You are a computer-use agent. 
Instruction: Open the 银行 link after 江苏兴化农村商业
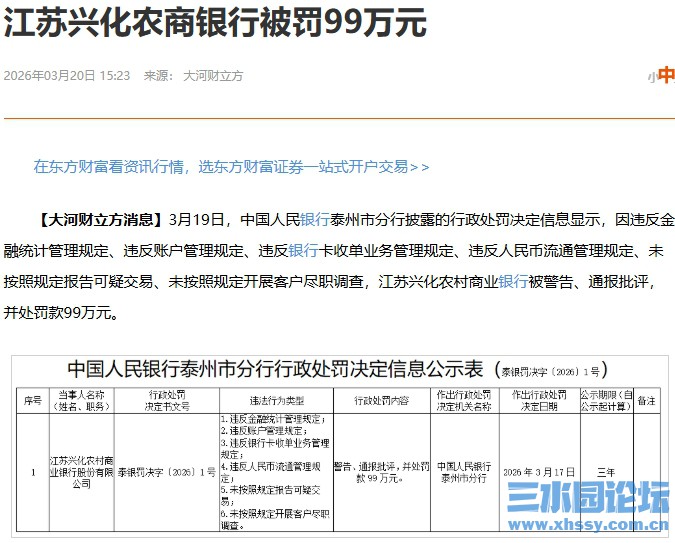click(x=513, y=282)
